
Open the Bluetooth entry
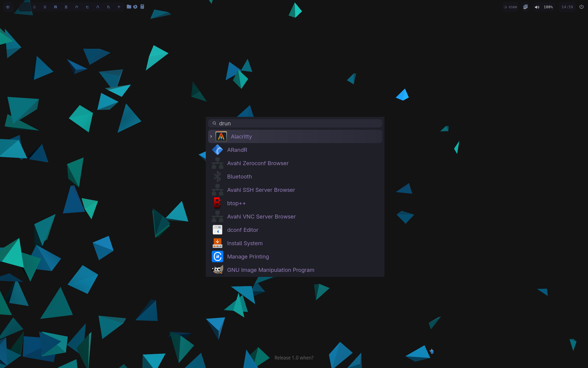click(x=295, y=177)
